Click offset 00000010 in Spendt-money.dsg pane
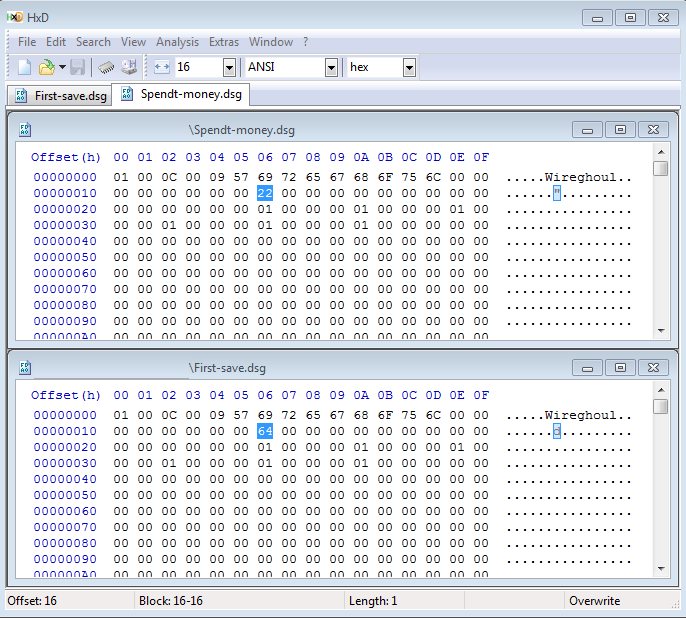 [65, 193]
